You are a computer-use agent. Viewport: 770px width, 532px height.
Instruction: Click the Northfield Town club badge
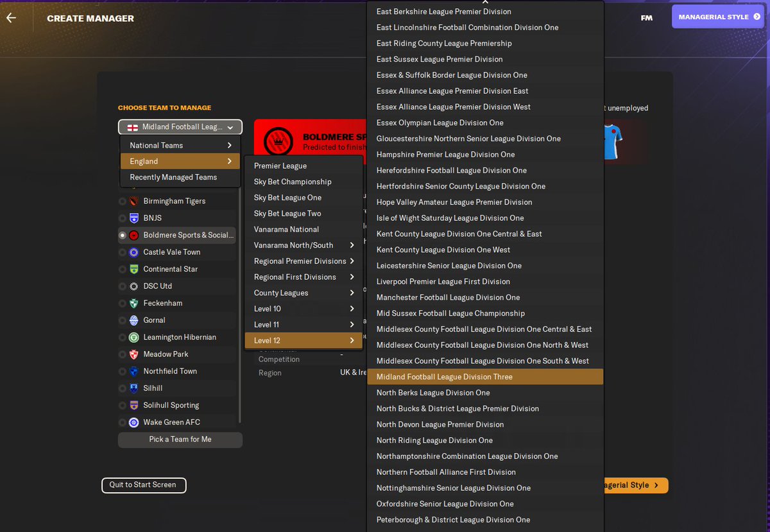pyautogui.click(x=133, y=371)
